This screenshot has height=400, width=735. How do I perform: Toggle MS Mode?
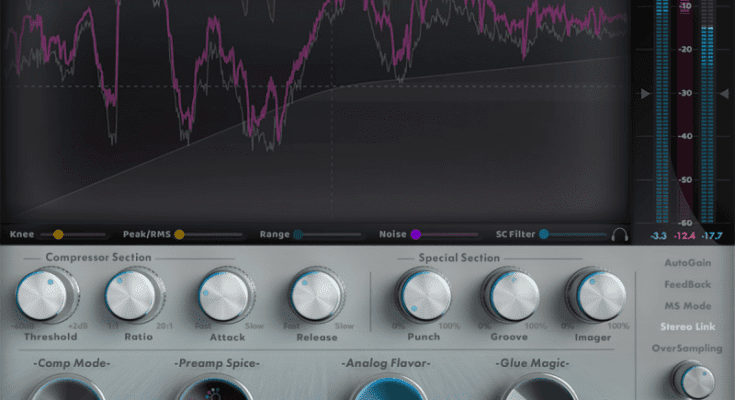coord(688,306)
